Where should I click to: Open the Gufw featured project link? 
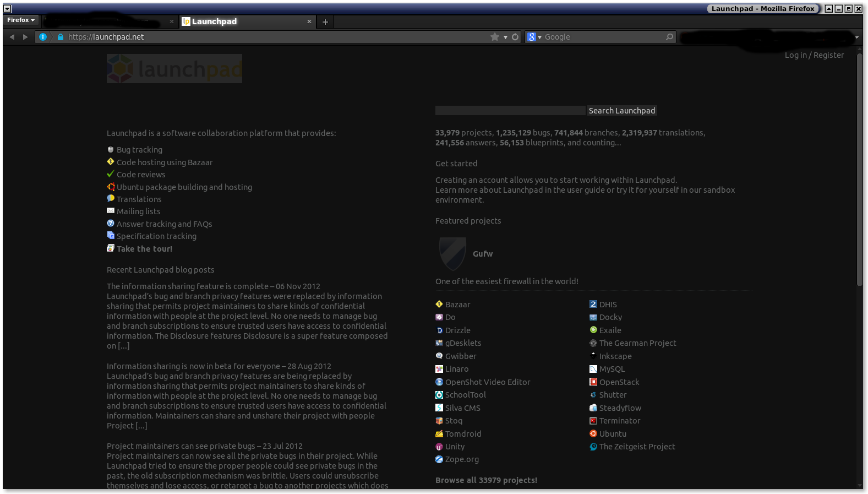click(x=483, y=254)
